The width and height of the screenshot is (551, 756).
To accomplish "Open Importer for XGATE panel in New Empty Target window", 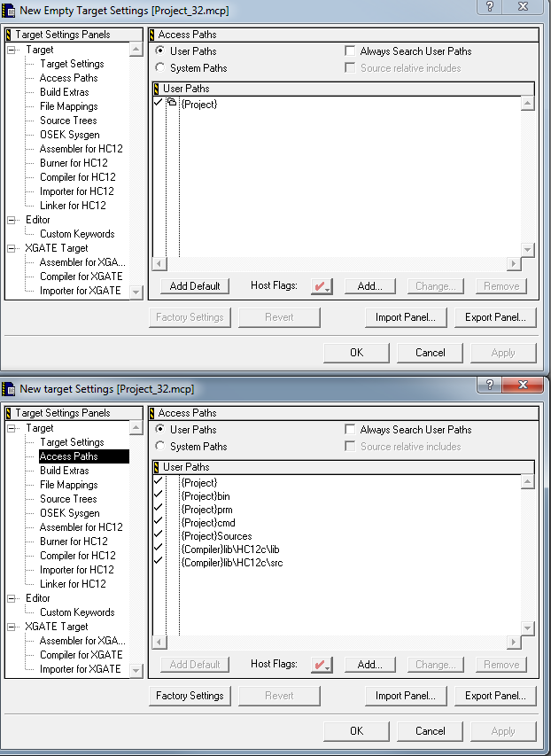I will [x=80, y=291].
